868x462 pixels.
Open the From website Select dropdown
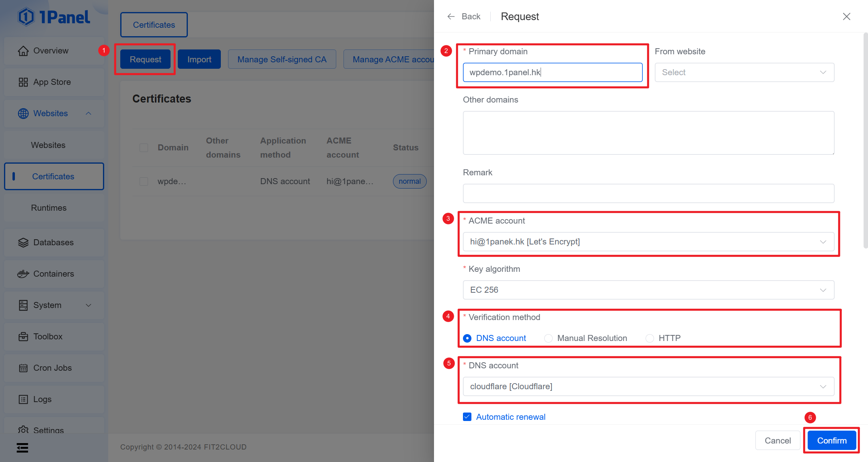click(744, 72)
